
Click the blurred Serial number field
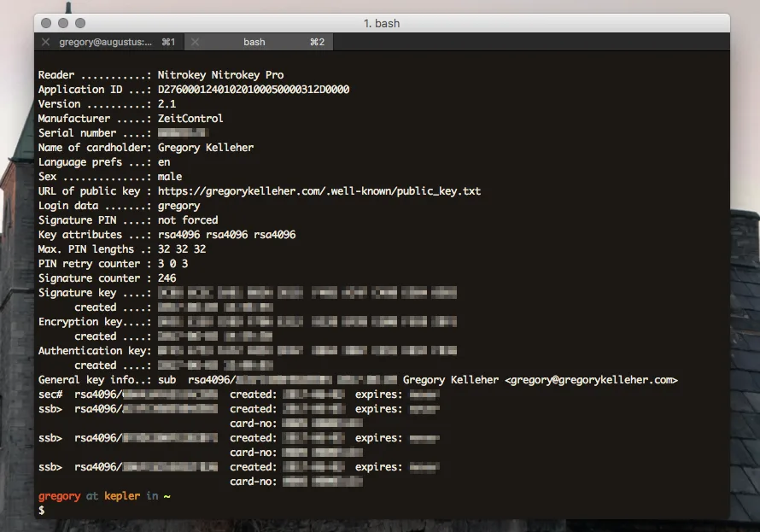182,132
